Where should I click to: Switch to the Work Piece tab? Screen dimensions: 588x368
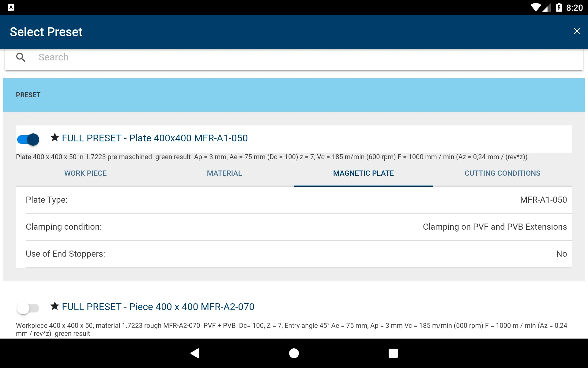point(85,173)
